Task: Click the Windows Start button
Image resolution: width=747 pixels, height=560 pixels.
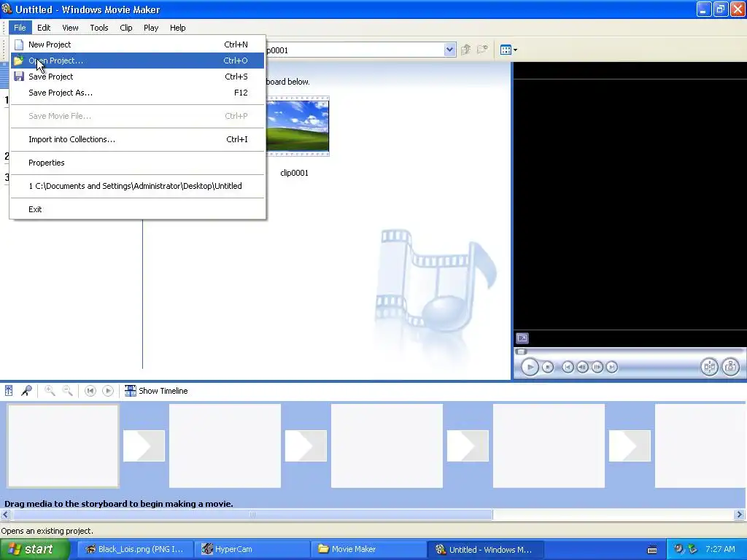Action: 34,549
